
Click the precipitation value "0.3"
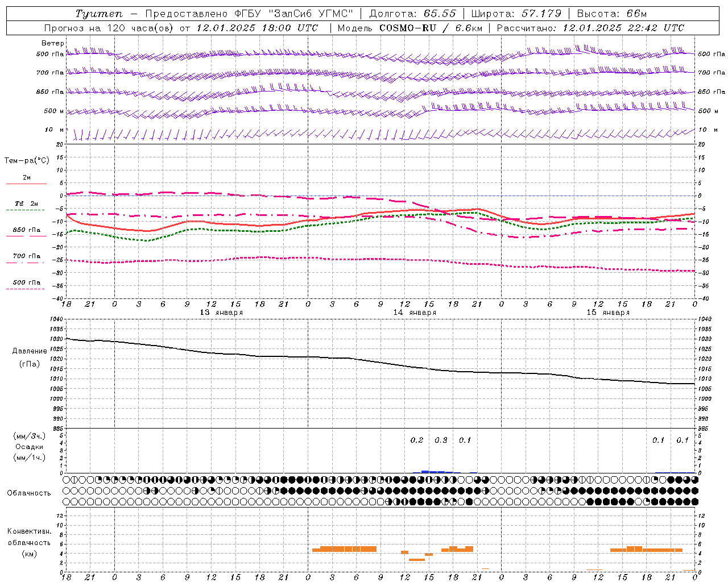441,440
